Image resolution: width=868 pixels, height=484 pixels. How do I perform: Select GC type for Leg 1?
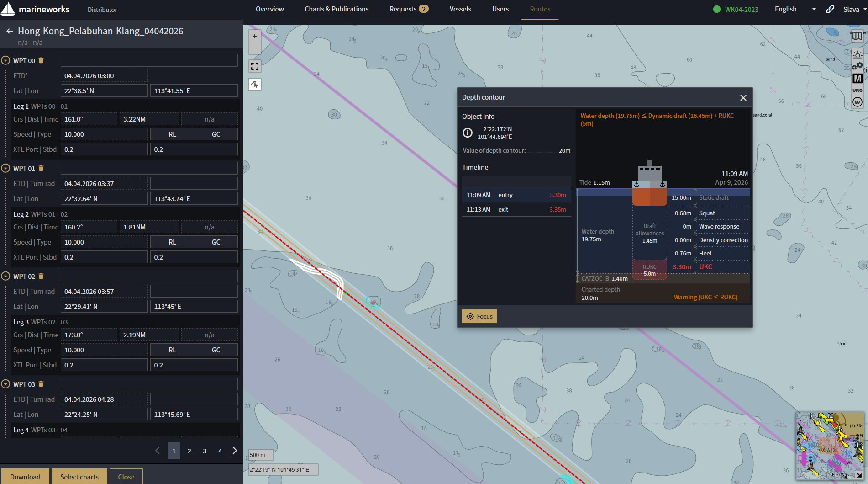pos(216,134)
